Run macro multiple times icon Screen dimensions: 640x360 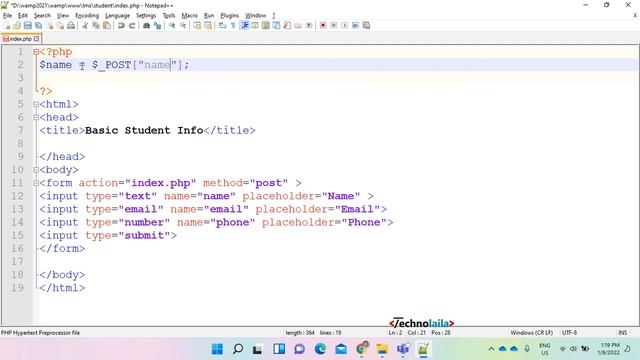click(356, 25)
